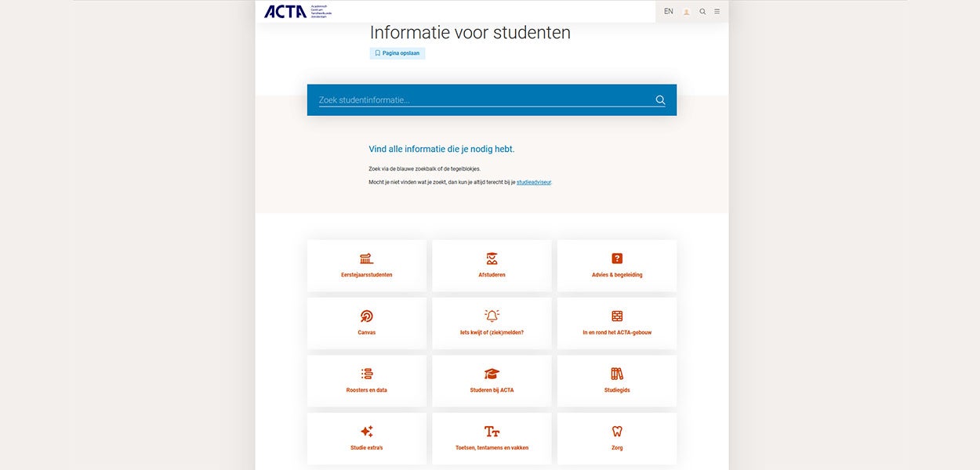Select the books icon above Studiegids
The width and height of the screenshot is (980, 470).
click(x=617, y=374)
